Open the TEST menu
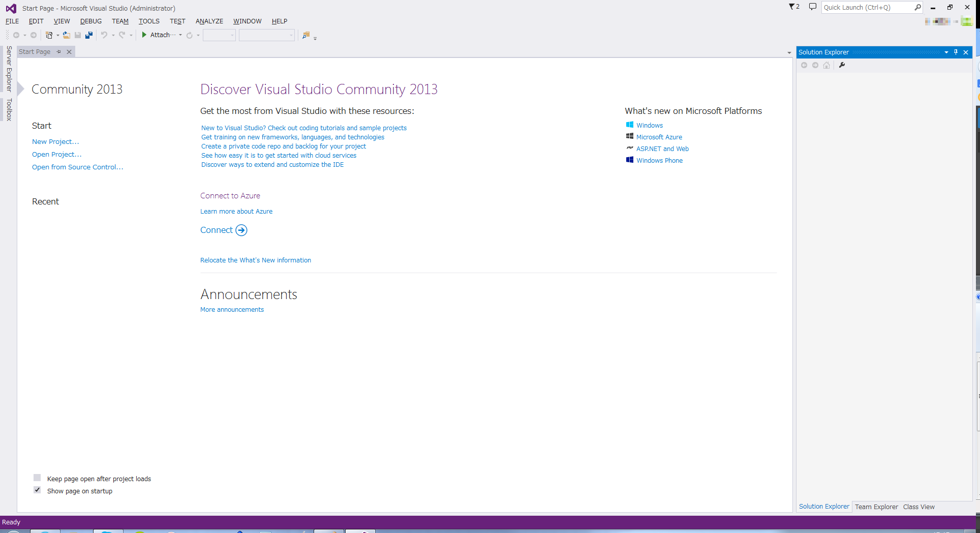 (178, 21)
